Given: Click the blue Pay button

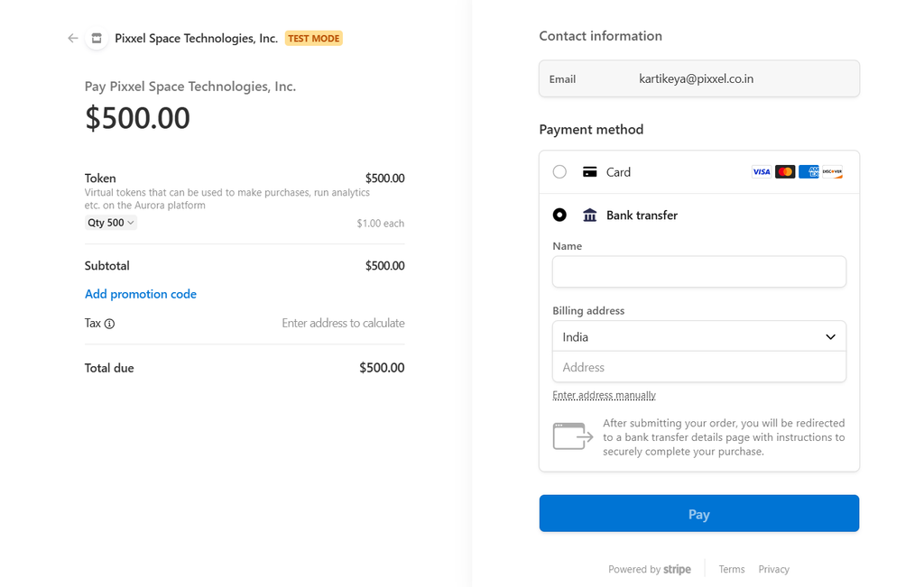Looking at the screenshot, I should pyautogui.click(x=699, y=513).
